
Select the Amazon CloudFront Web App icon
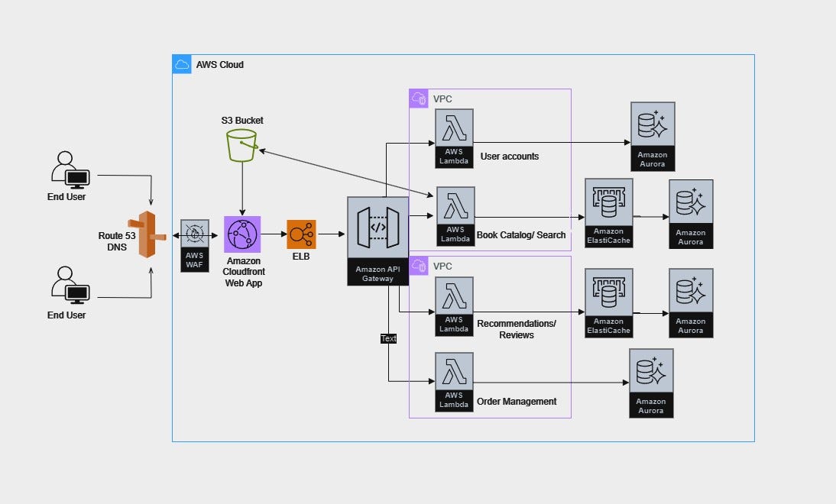243,233
